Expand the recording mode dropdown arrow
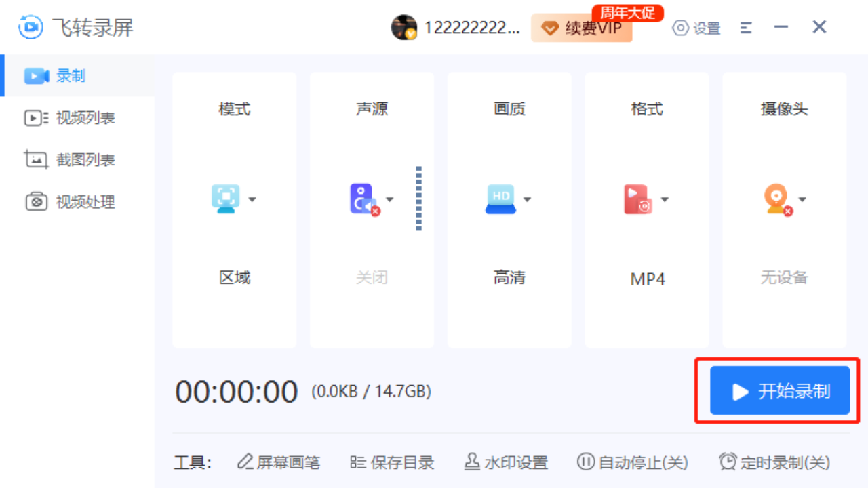Screen dimensions: 868x488 253,199
